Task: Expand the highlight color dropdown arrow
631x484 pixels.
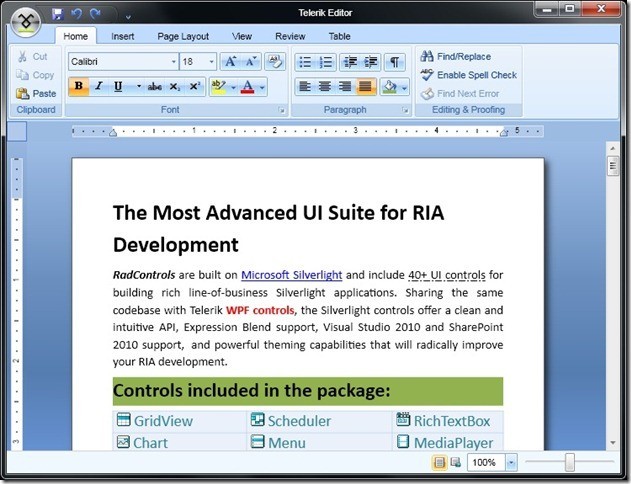Action: click(x=233, y=87)
